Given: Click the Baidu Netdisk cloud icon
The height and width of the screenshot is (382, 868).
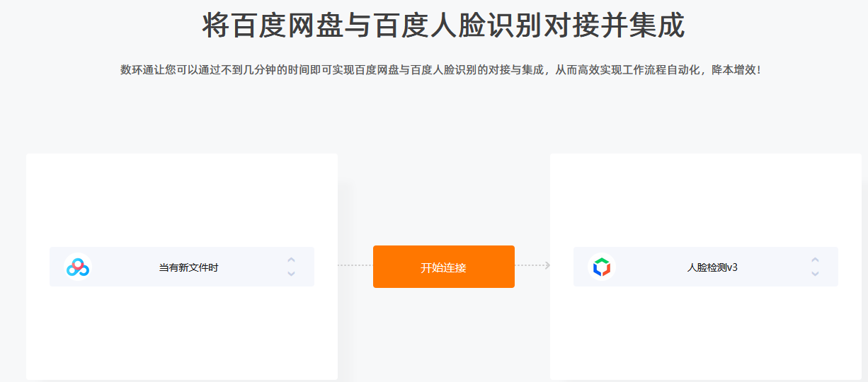Looking at the screenshot, I should 77,267.
